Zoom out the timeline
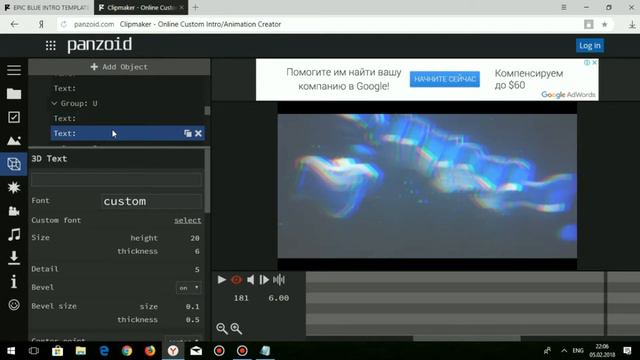 click(222, 329)
